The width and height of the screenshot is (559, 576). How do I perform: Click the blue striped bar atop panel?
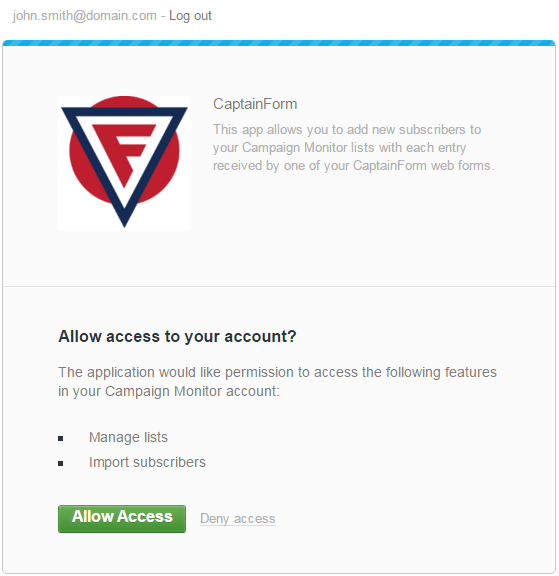click(279, 43)
